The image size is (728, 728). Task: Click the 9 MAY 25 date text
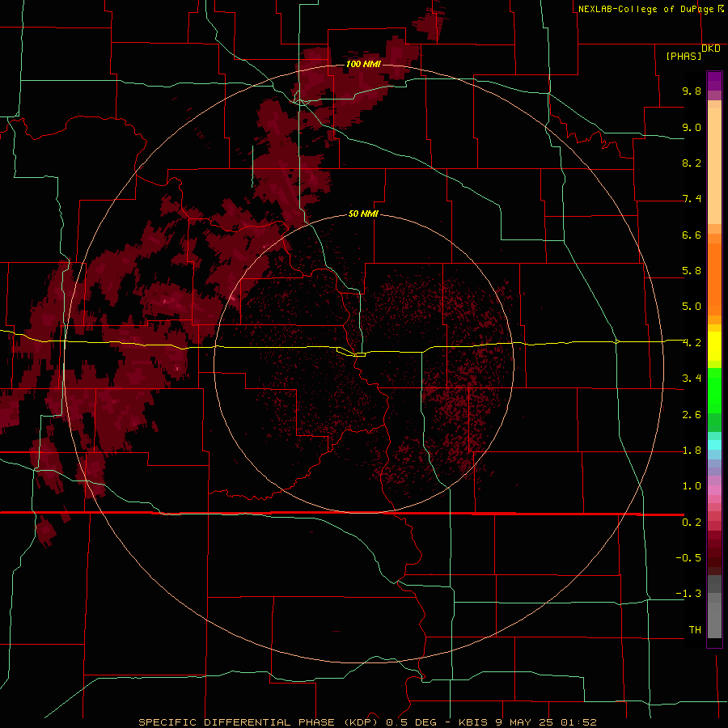coord(525,722)
